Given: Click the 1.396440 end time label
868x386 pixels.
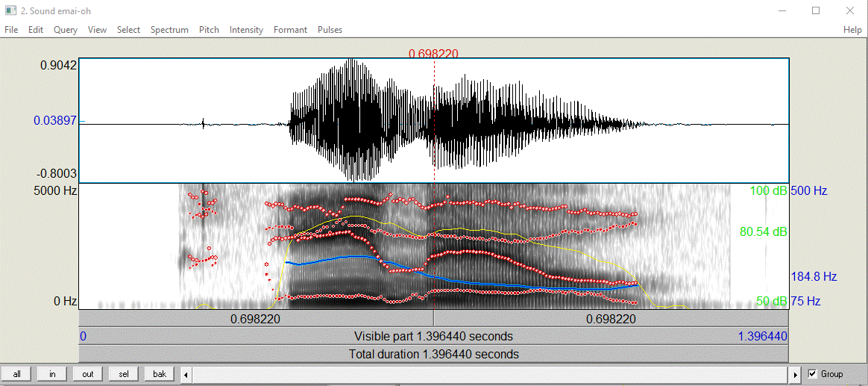Looking at the screenshot, I should point(763,336).
